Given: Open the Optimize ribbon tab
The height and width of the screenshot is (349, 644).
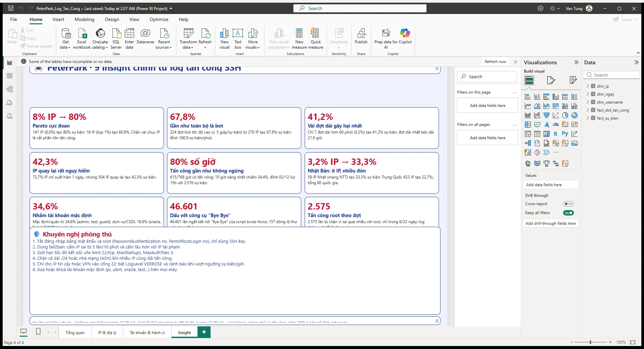Looking at the screenshot, I should (x=159, y=19).
